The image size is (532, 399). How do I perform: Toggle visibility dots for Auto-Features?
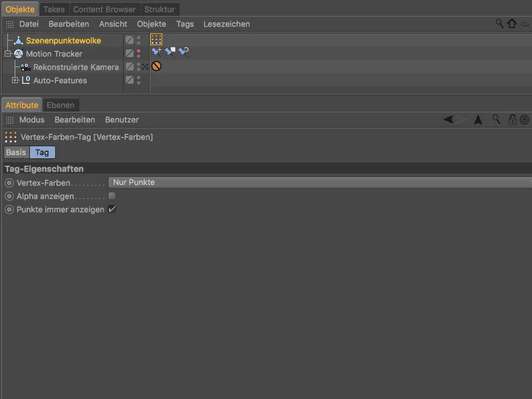pos(138,80)
